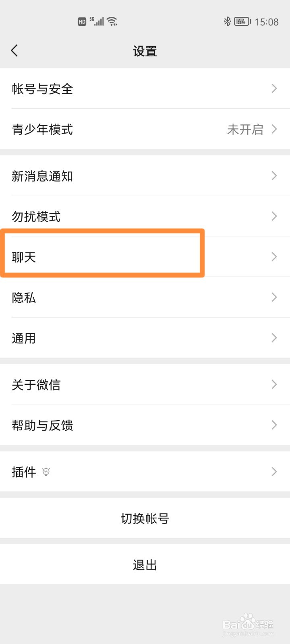The image size is (290, 644).
Task: Tap chevron next to 未开启 status
Action: (274, 129)
